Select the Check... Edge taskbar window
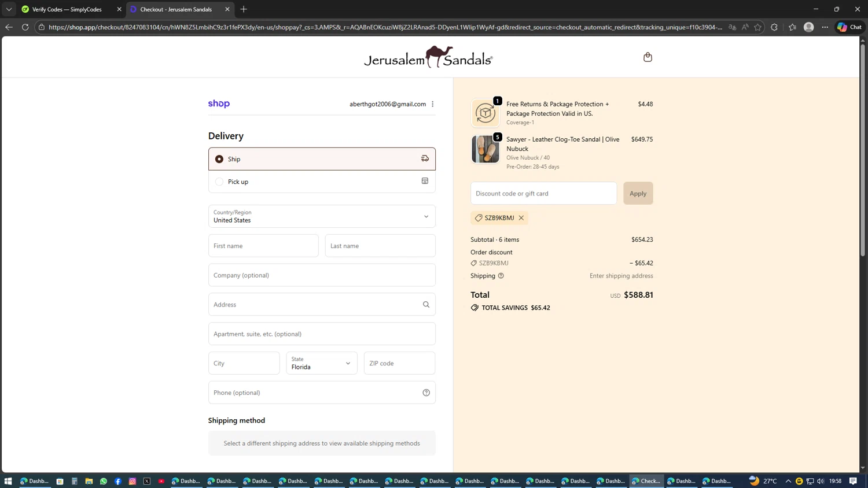 pos(646,481)
